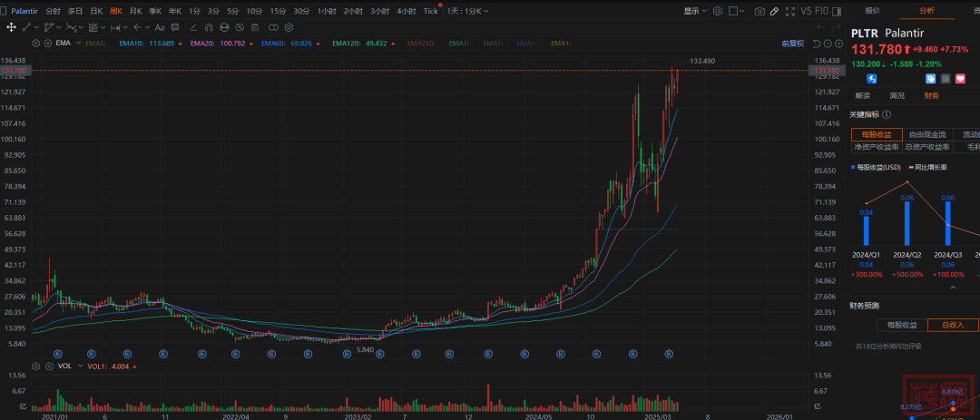Viewport: 980px width, 420px height.
Task: Select the range measure ruler tool
Action: tap(115, 27)
